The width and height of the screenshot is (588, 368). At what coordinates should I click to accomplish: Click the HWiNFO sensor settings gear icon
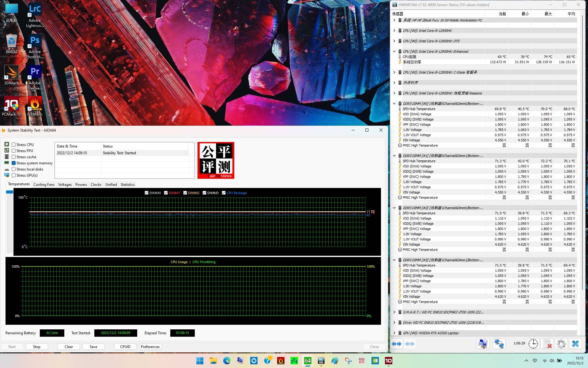[x=561, y=344]
